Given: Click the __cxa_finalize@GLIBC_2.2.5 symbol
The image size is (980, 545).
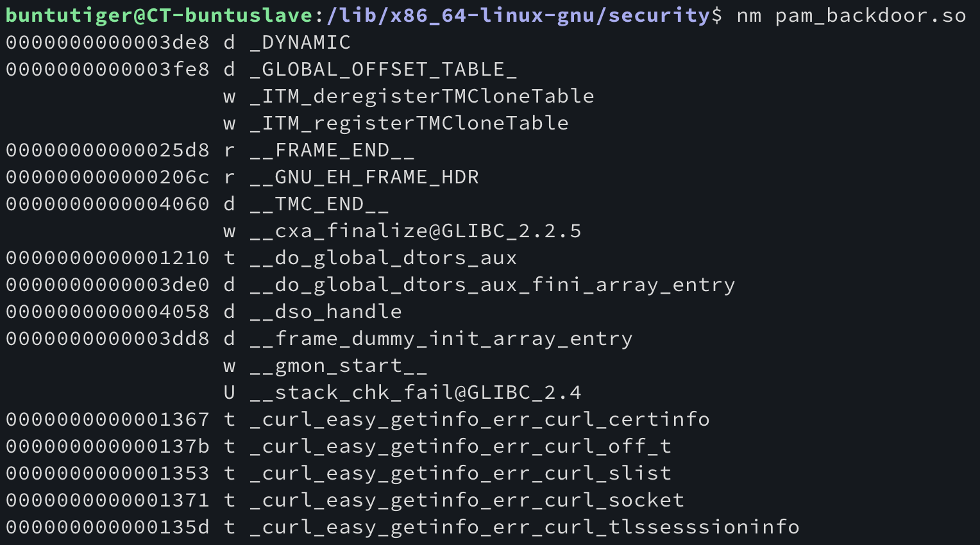Looking at the screenshot, I should [415, 231].
